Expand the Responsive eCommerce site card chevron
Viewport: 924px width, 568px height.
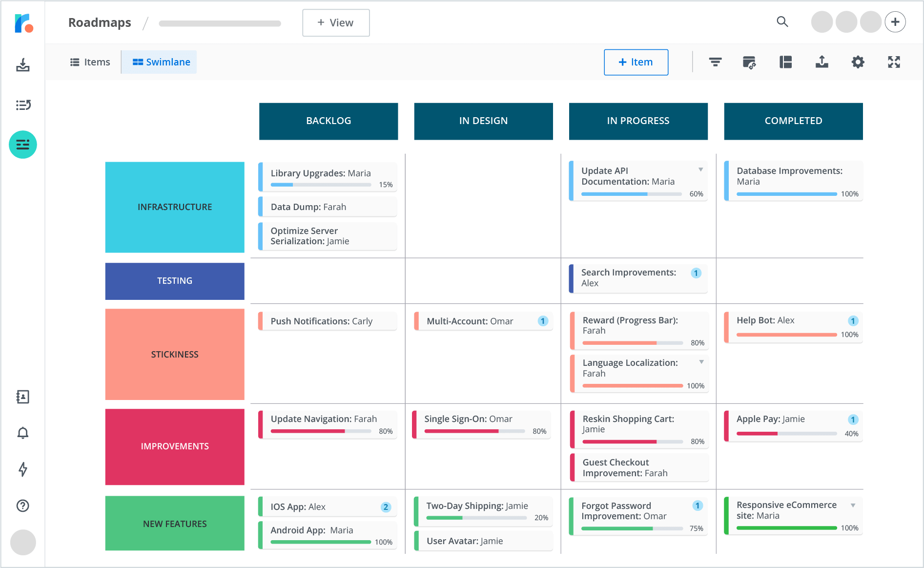[854, 505]
